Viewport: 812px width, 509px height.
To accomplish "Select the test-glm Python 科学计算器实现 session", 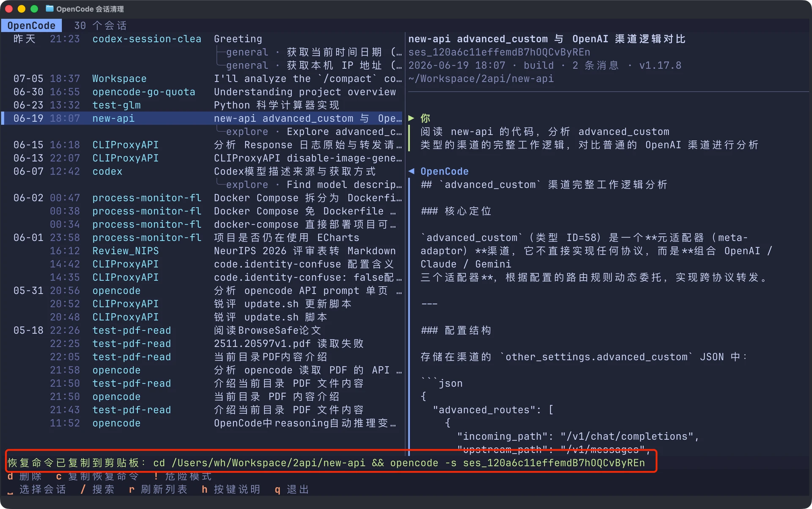I will point(202,105).
